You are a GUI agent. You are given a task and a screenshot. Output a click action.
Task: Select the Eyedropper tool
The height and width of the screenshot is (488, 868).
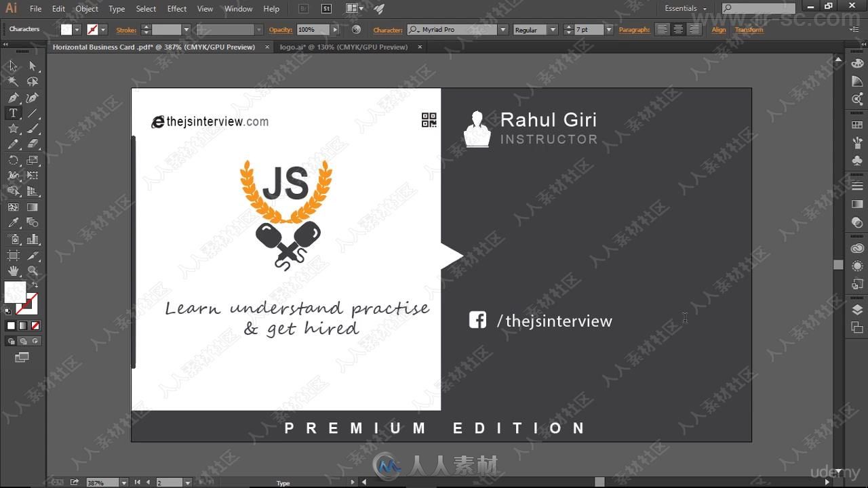pyautogui.click(x=13, y=223)
